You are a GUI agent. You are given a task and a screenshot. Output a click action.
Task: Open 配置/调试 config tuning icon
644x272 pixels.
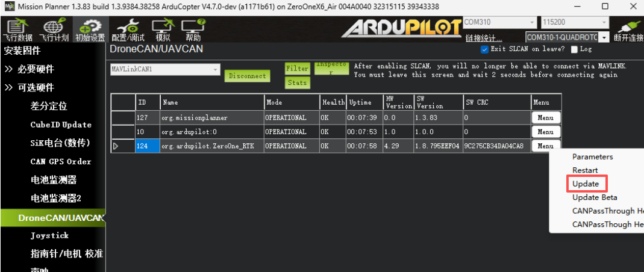click(x=128, y=30)
